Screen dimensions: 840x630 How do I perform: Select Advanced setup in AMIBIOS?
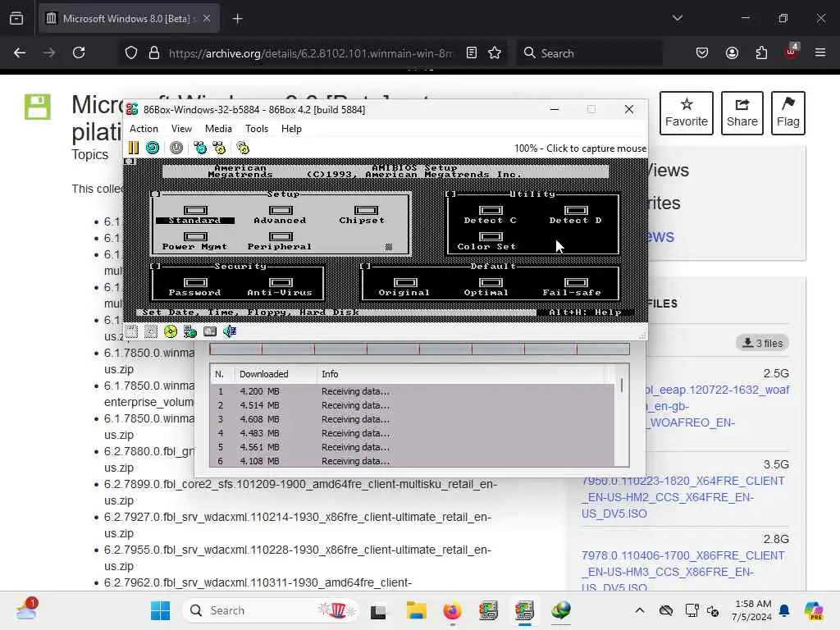coord(281,215)
